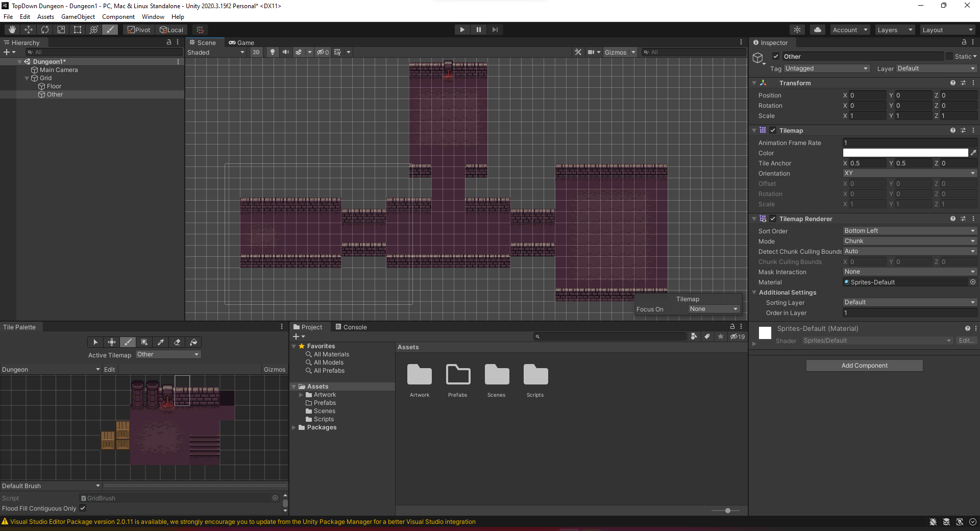Screen dimensions: 980x531
Task: Disable the Tilemap Renderer component checkbox
Action: [773, 219]
